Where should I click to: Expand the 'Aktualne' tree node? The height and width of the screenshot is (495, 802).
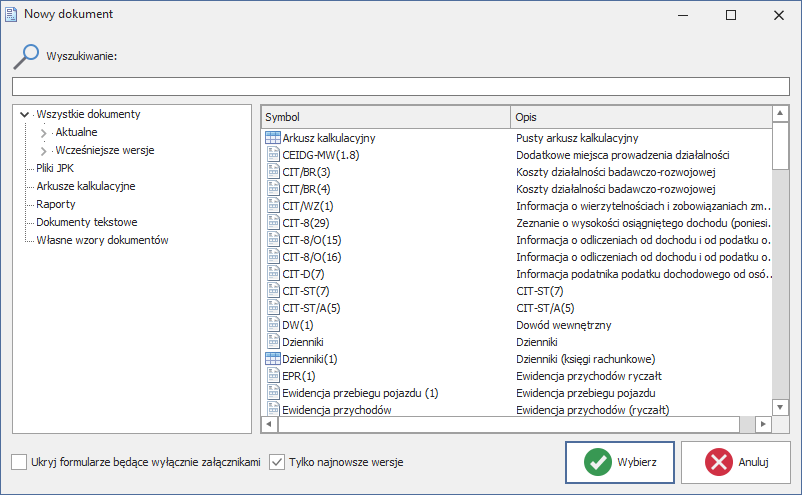pos(43,133)
